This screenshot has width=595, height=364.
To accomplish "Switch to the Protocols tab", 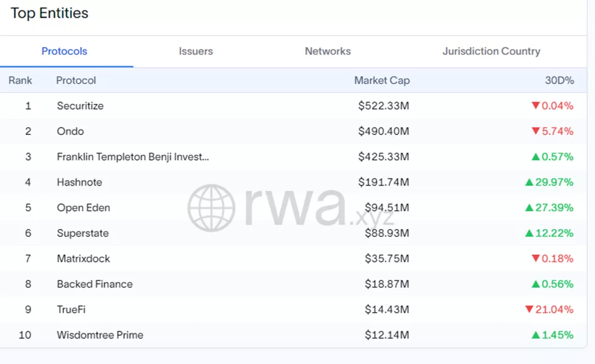I will click(x=64, y=51).
